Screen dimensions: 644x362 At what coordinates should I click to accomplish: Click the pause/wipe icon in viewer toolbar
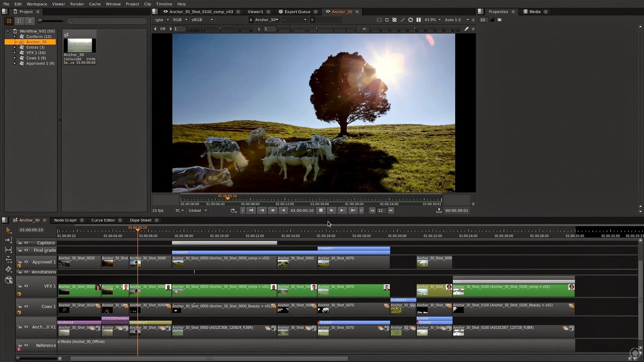419,20
